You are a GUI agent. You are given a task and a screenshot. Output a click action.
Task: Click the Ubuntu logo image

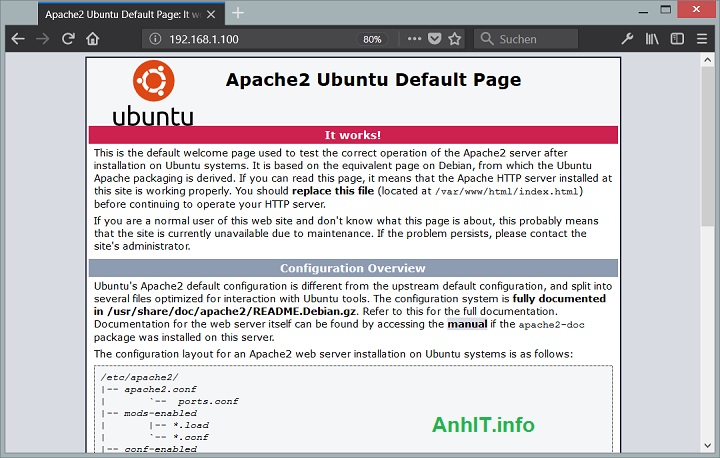tap(153, 93)
